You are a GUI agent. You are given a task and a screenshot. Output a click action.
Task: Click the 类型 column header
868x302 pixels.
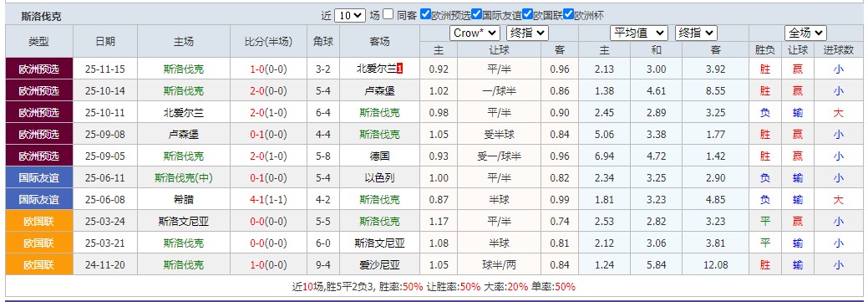(x=38, y=42)
